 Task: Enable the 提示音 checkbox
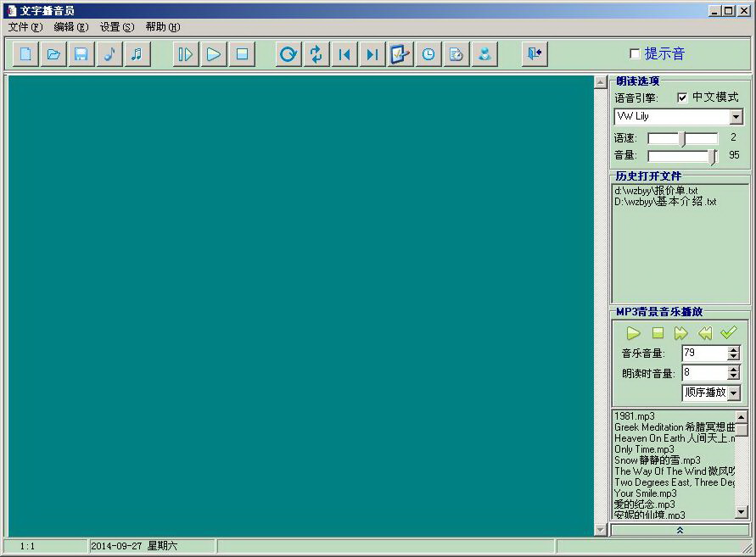coord(635,53)
